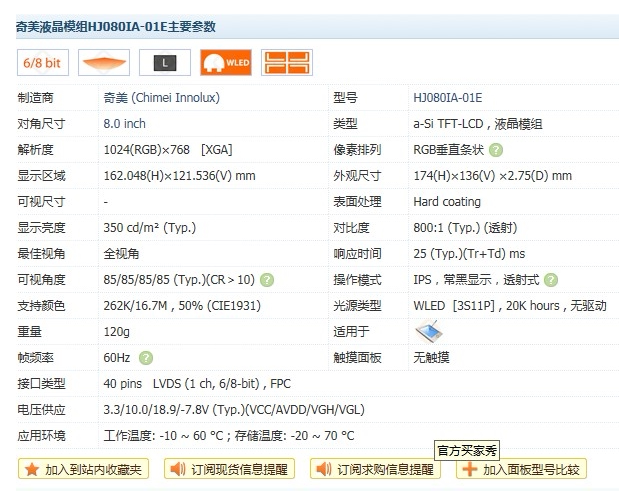Click the orange LVDS interface icon

pyautogui.click(x=287, y=62)
